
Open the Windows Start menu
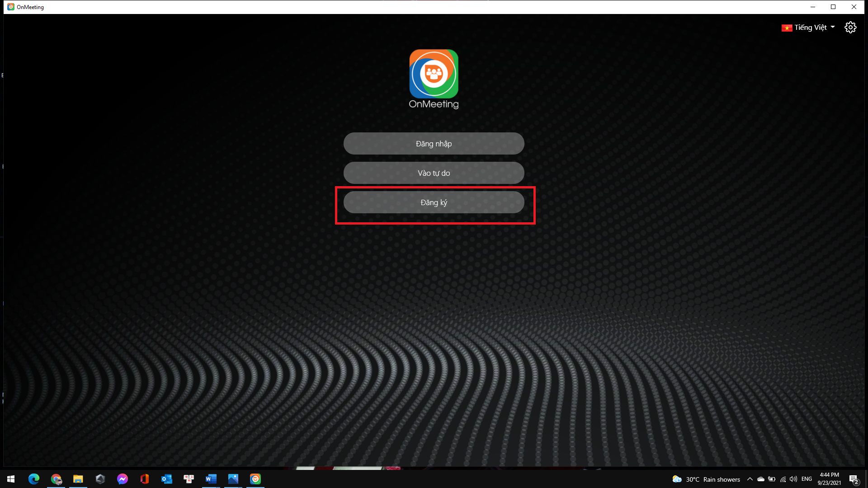coord(11,479)
